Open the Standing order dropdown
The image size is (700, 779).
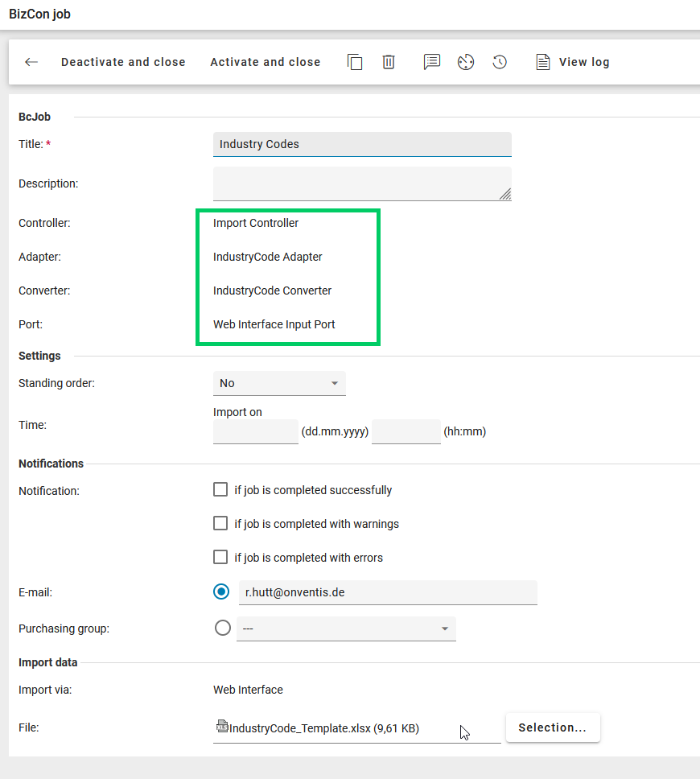pyautogui.click(x=279, y=383)
